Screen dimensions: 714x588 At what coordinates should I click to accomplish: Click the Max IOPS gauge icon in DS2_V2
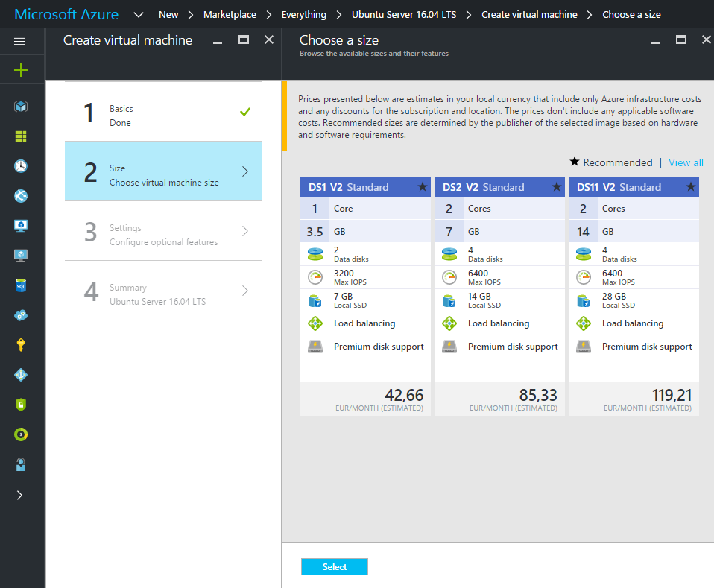point(449,277)
